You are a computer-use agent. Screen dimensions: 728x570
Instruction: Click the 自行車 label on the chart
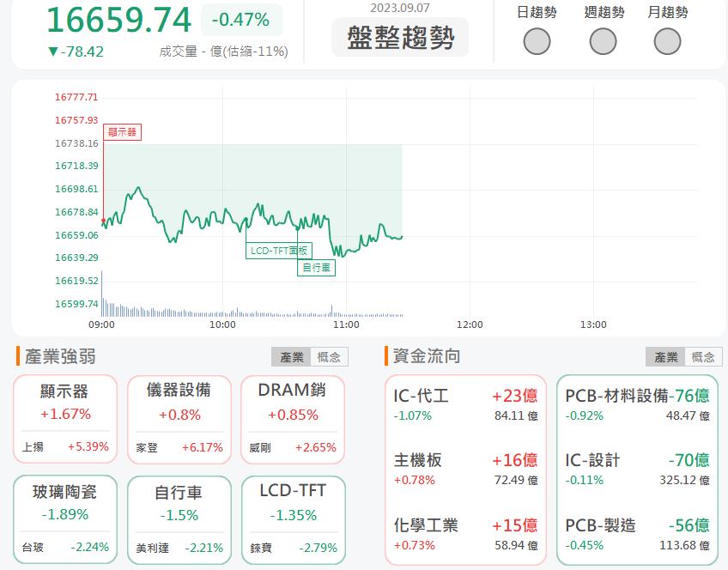317,267
